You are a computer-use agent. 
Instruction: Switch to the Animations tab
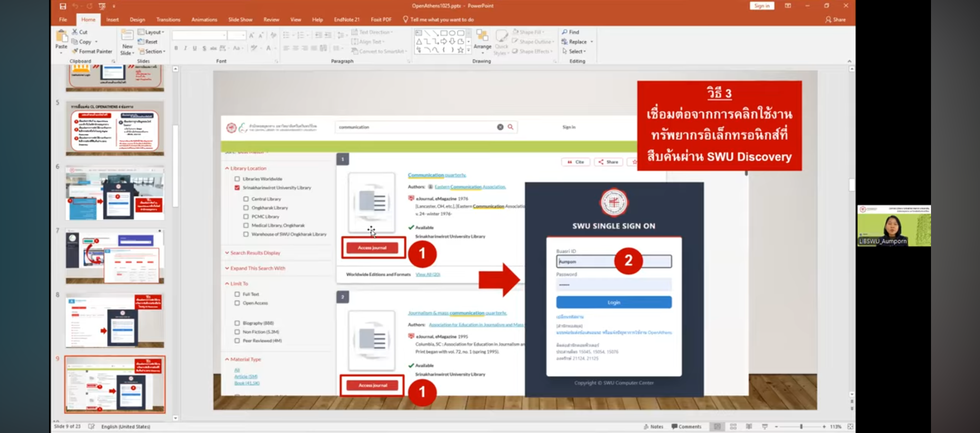[x=204, y=19]
